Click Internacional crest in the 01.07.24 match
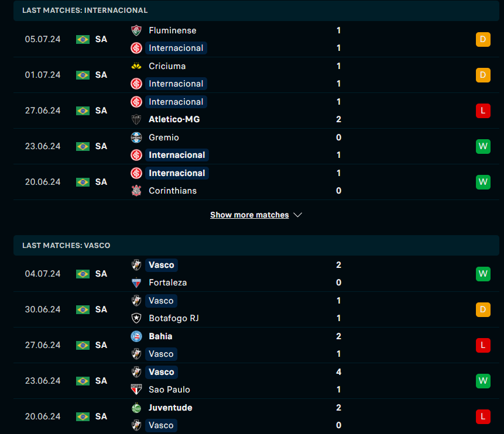Viewport: 504px width, 434px height. (136, 84)
